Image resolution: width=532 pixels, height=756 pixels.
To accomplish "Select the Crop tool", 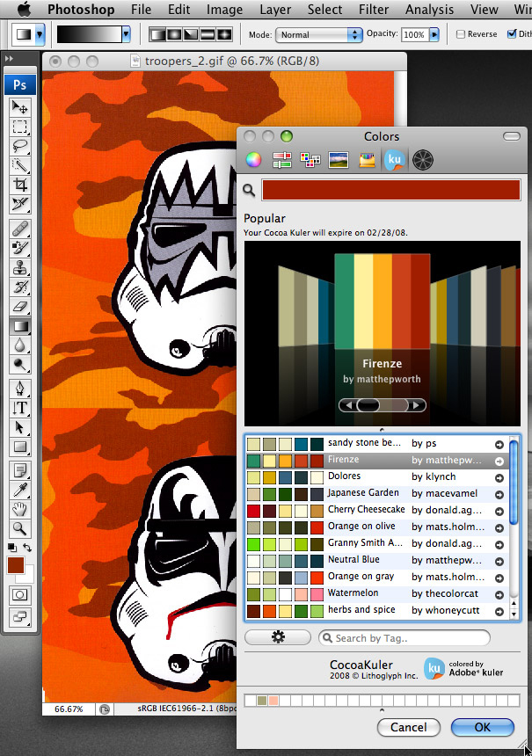I will (19, 185).
